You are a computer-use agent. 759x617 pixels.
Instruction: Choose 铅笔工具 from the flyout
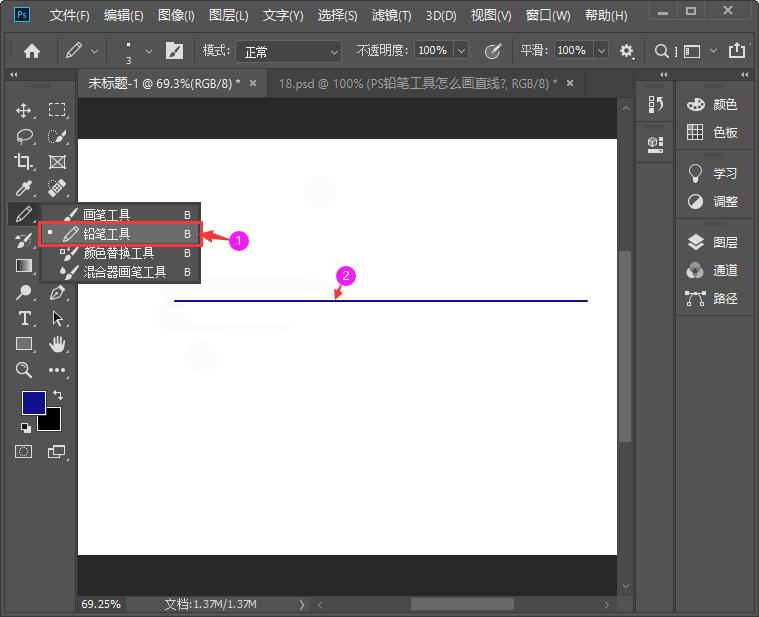tap(121, 234)
